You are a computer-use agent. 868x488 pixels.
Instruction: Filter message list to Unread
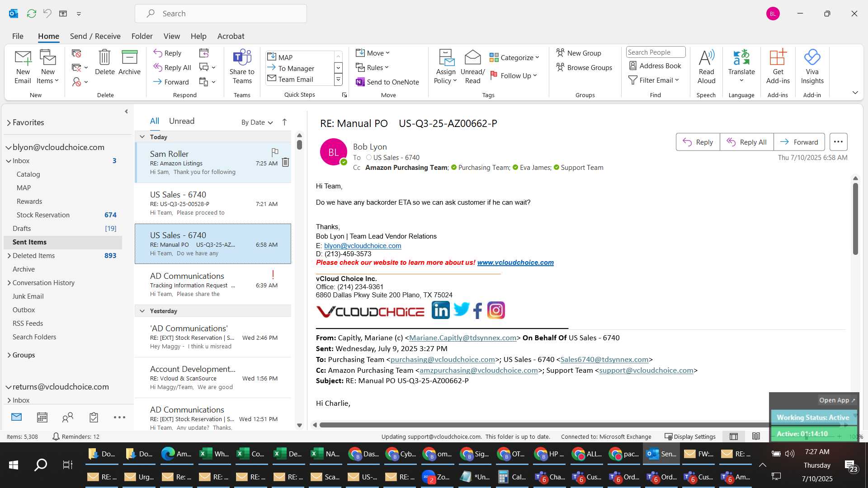tap(182, 121)
